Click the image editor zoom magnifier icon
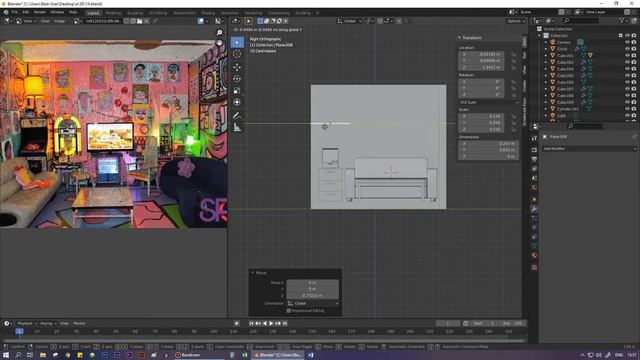 (220, 32)
